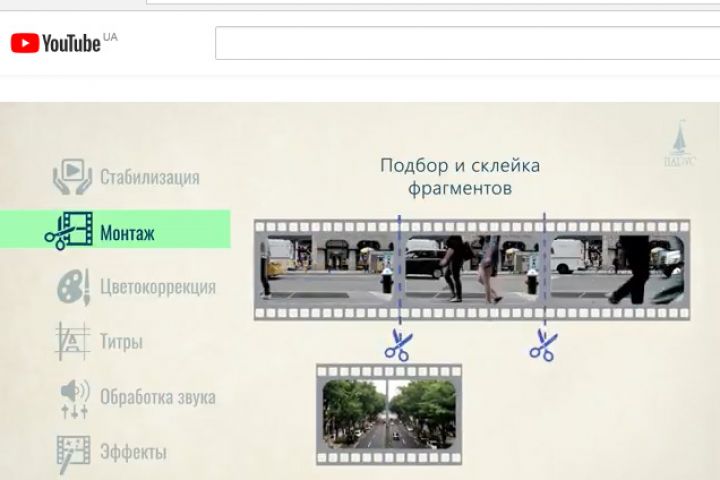Select the Титры label
This screenshot has height=480, width=720.
click(x=121, y=342)
